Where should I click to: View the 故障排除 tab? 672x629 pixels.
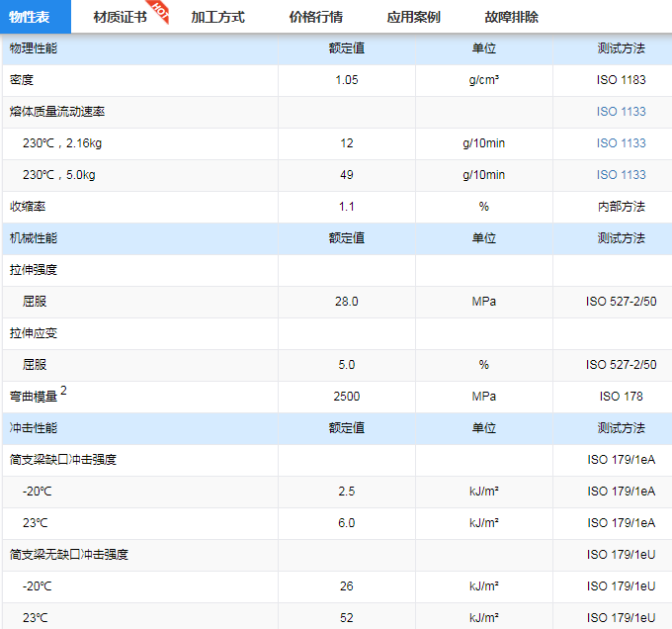tap(511, 17)
